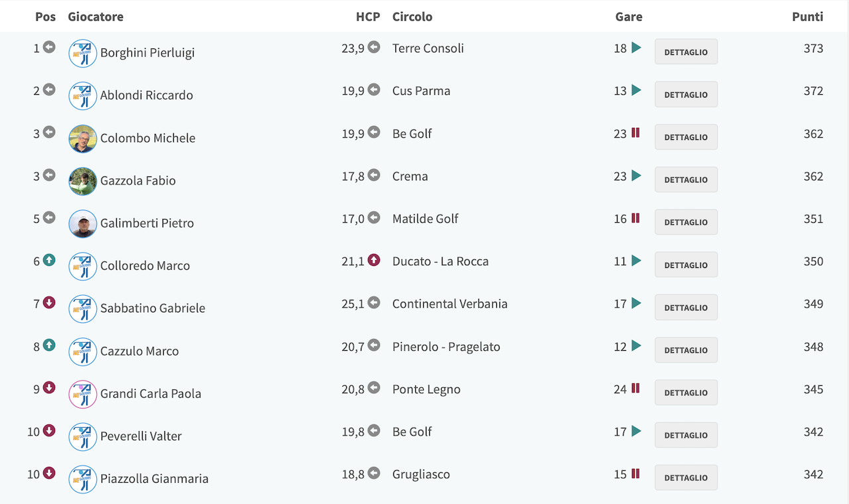The height and width of the screenshot is (504, 849).
Task: Click Grandi Carla Paola's pink avatar icon
Action: [83, 394]
